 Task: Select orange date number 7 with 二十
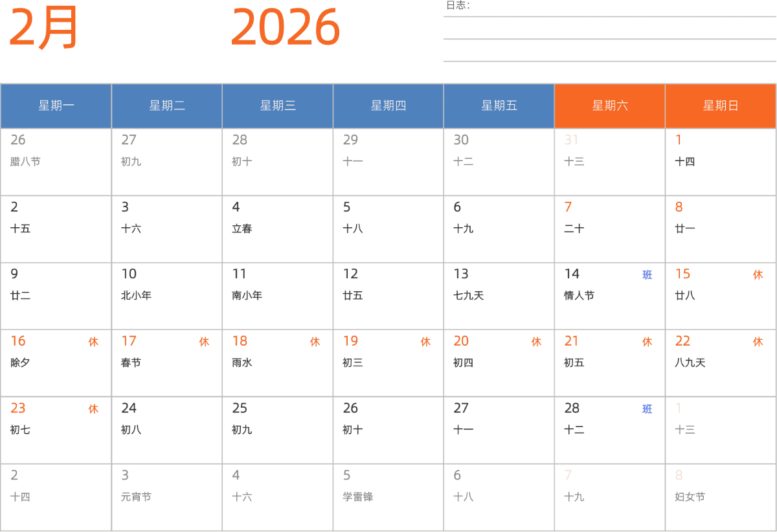568,207
